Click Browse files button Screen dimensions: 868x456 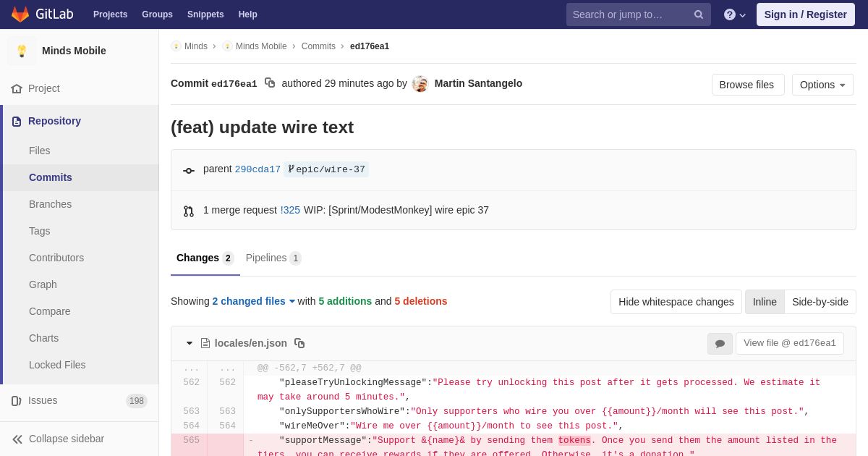tap(748, 85)
